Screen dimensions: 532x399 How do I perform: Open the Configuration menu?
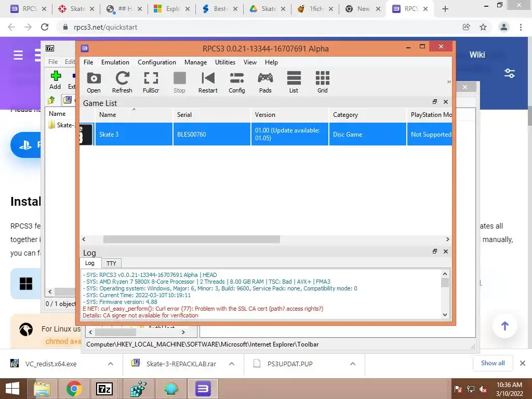(x=157, y=62)
